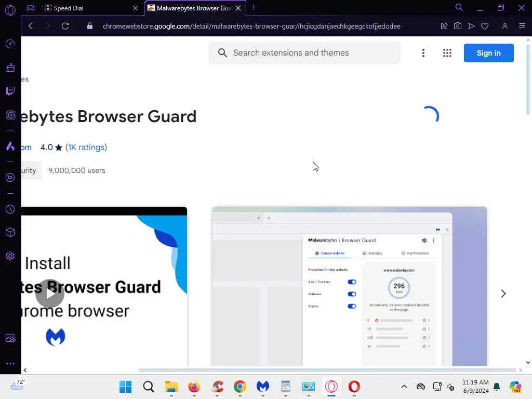
Task: Open sidebar three-dot more options
Action: click(x=10, y=363)
